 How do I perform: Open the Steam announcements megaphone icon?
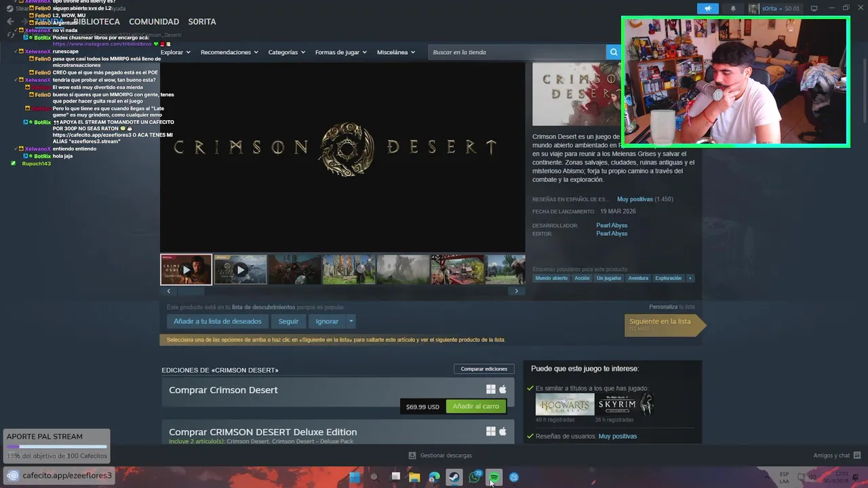tap(707, 9)
